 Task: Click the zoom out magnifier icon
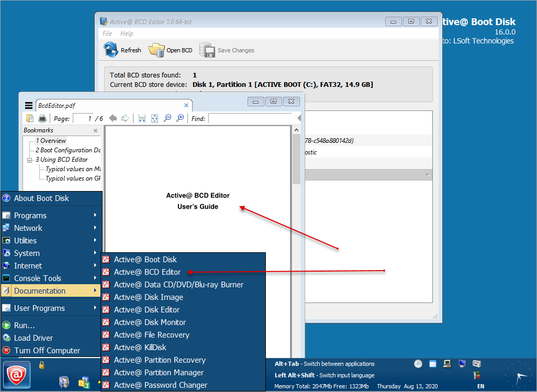(x=167, y=118)
